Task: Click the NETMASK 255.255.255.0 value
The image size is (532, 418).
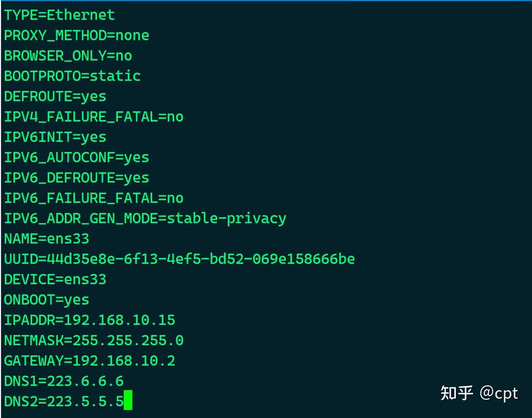Action: [128, 340]
